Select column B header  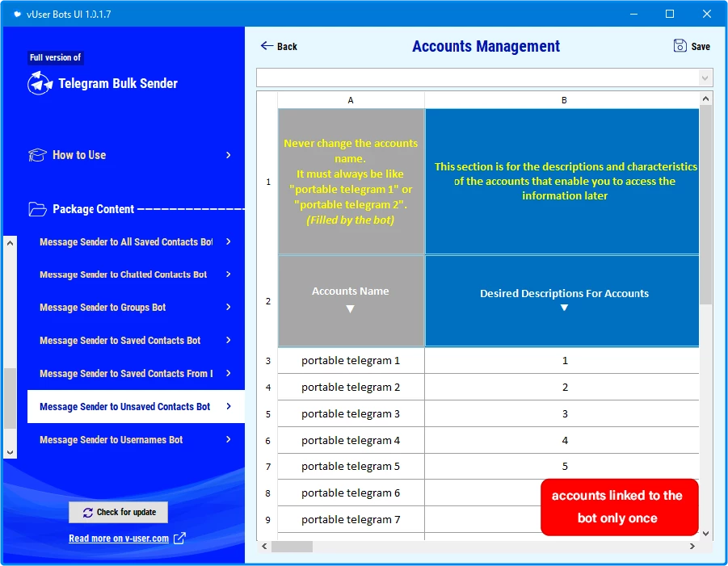coord(562,100)
